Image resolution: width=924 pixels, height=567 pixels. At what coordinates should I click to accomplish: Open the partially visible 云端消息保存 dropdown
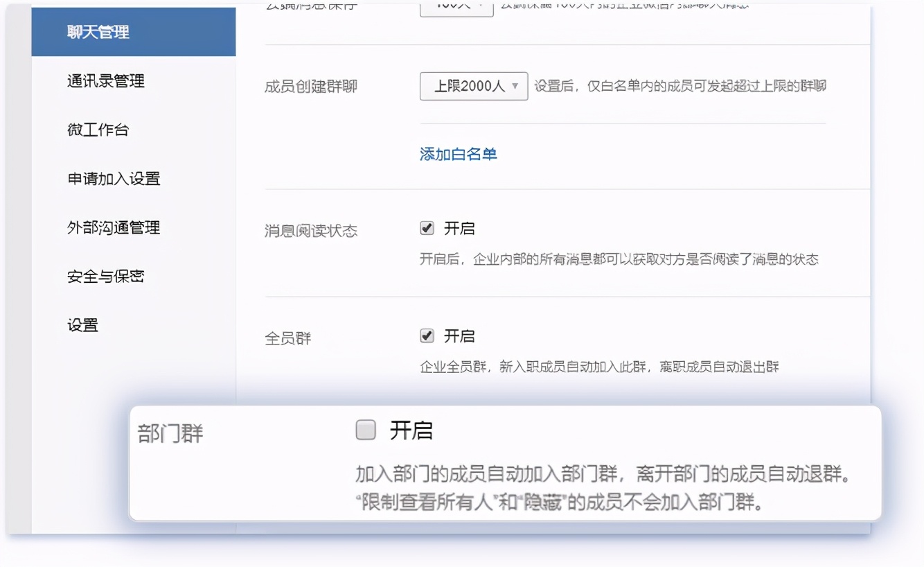click(x=456, y=9)
